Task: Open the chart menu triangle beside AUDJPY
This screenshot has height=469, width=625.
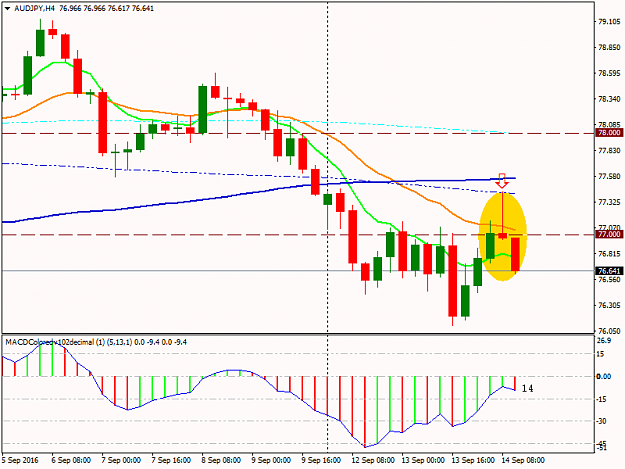Action: [x=8, y=8]
